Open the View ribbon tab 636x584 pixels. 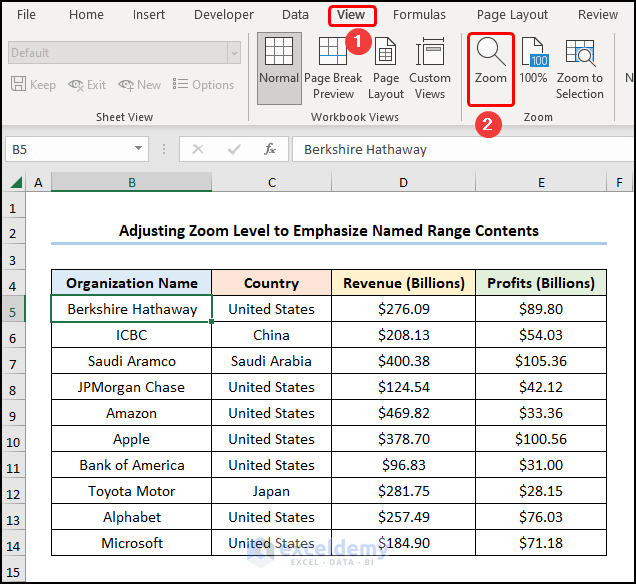click(351, 15)
